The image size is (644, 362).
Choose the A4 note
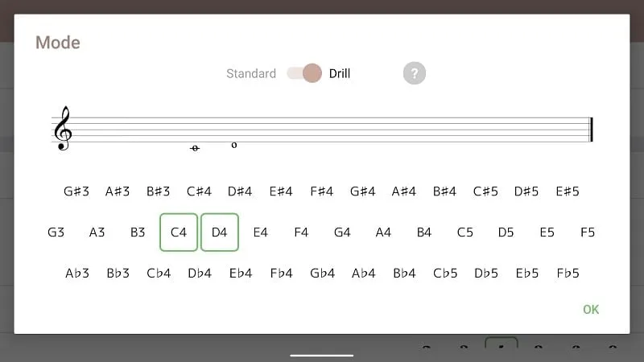[383, 232]
